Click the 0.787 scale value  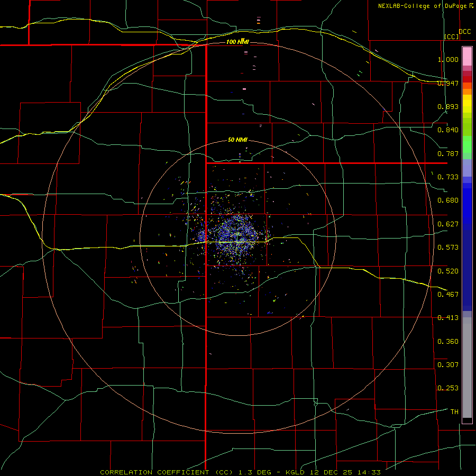(448, 153)
